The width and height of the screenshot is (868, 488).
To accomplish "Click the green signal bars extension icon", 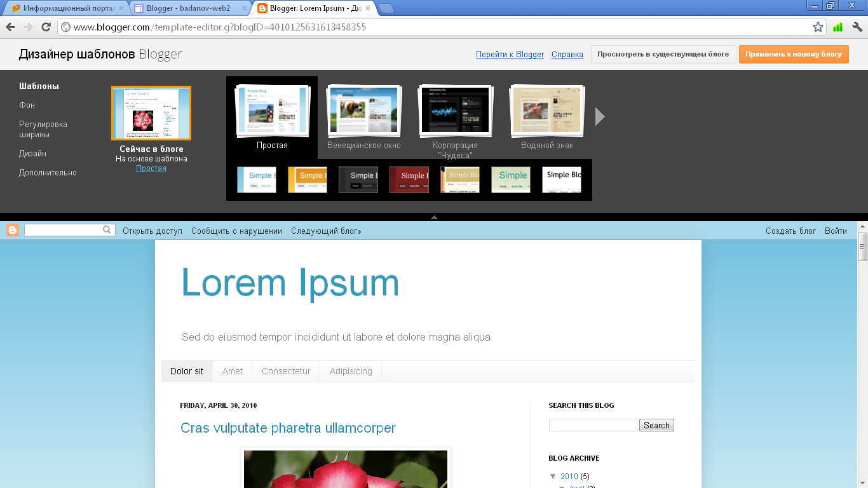I will click(837, 27).
